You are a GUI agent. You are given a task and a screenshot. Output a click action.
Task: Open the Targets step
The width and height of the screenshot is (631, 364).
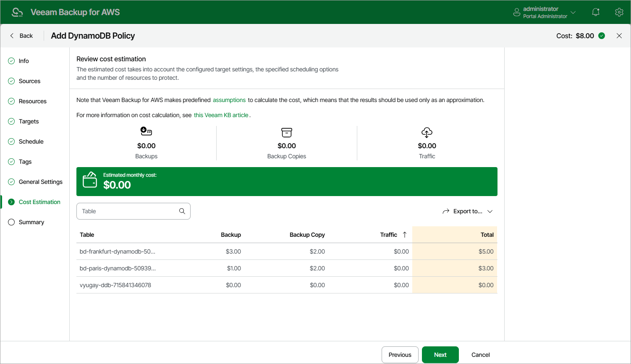[29, 121]
